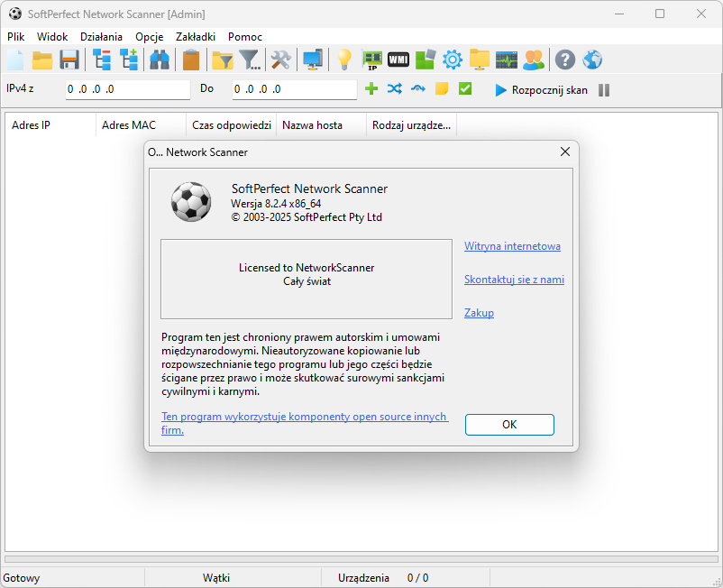This screenshot has height=588, width=723.
Task: Click the blue shuffle arrows icon
Action: (395, 88)
